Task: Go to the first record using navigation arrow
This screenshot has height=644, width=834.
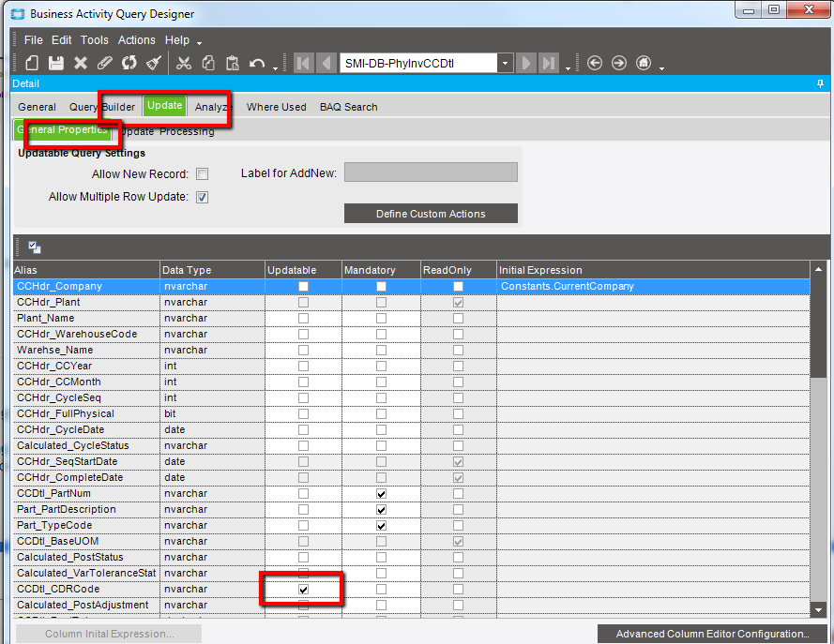Action: pos(303,63)
